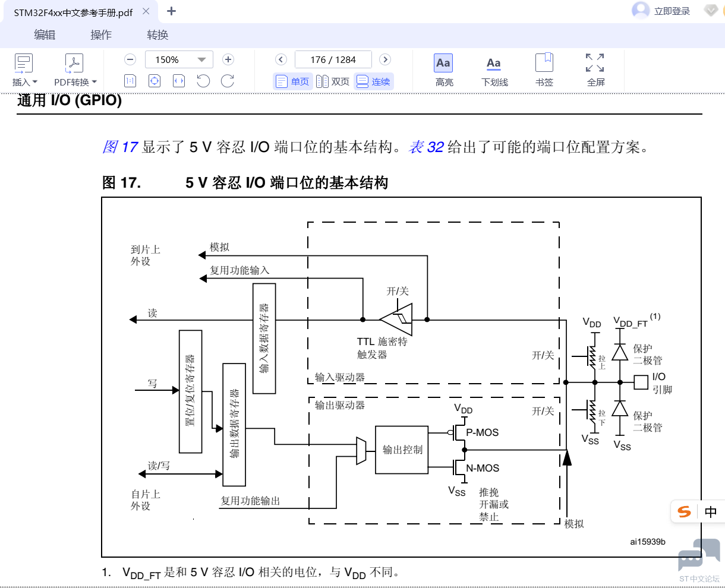Switch to STM32F4xx中文参考手册.pdf tab
This screenshot has width=725, height=588.
(74, 12)
